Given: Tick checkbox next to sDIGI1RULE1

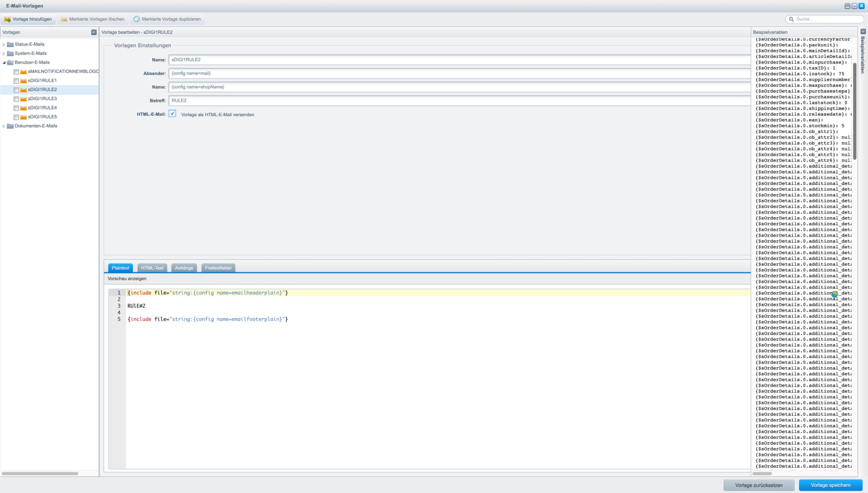Looking at the screenshot, I should (16, 81).
